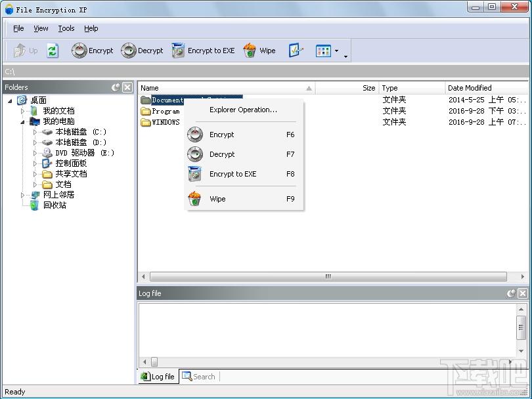Open the Help menu
The width and height of the screenshot is (532, 399).
(91, 28)
